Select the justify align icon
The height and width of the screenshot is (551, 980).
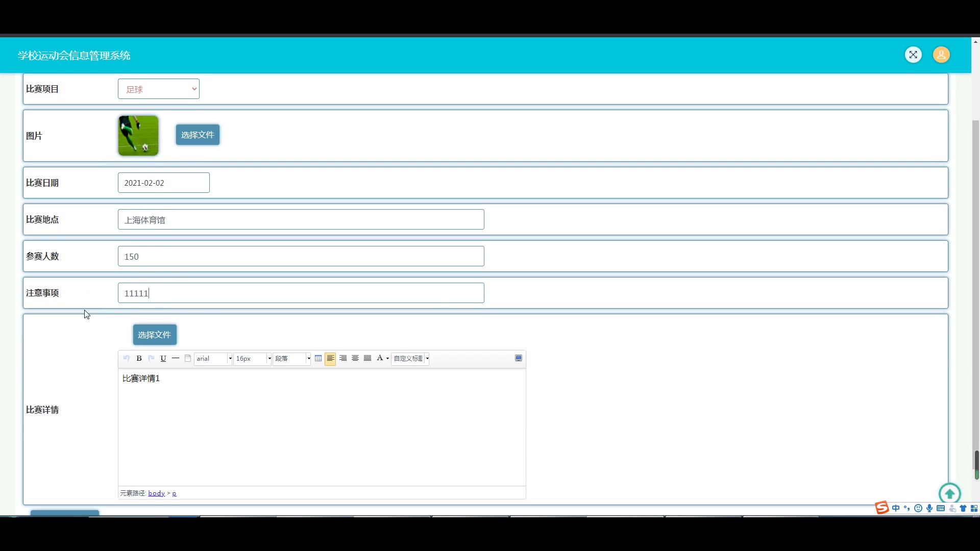click(x=367, y=358)
